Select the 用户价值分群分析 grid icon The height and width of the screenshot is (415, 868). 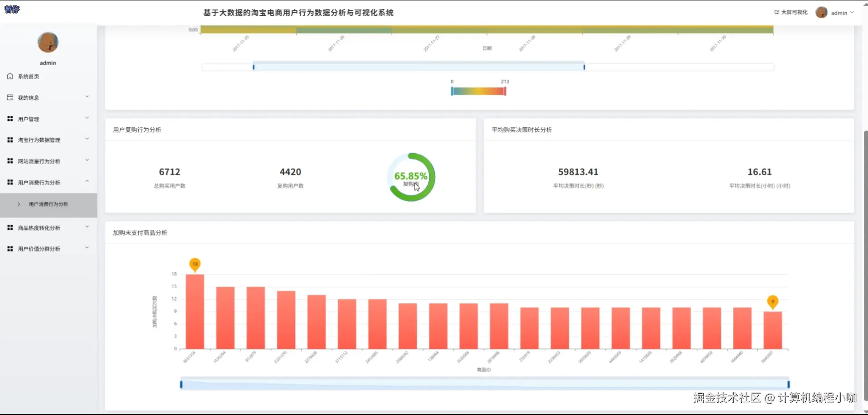pyautogui.click(x=10, y=248)
